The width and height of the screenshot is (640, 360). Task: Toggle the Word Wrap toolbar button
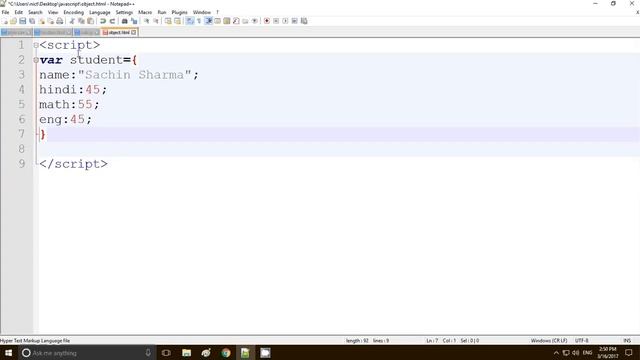tap(190, 21)
